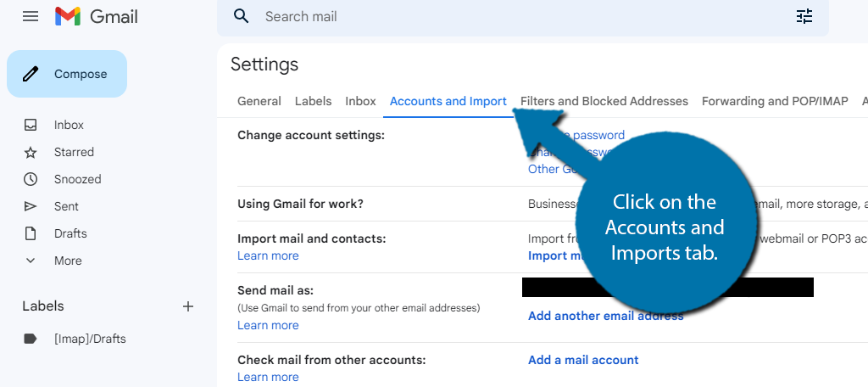Click 'Change account settings:' label
Screen dimensions: 868x387
click(311, 135)
